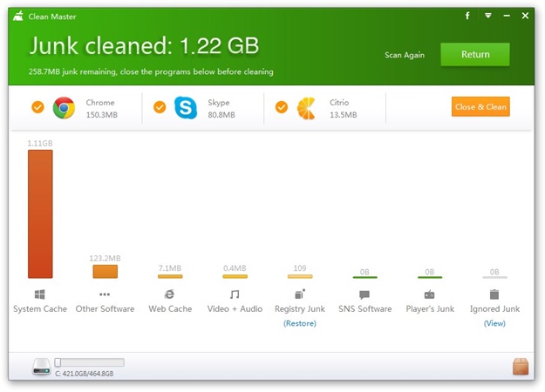Click the Web Cache Internet Explorer icon
The width and height of the screenshot is (545, 392).
click(x=170, y=294)
